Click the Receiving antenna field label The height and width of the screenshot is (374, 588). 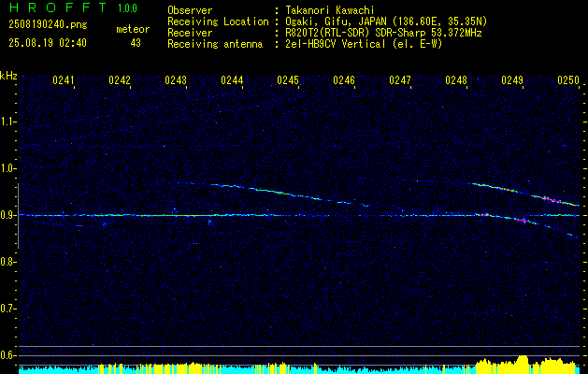point(215,44)
